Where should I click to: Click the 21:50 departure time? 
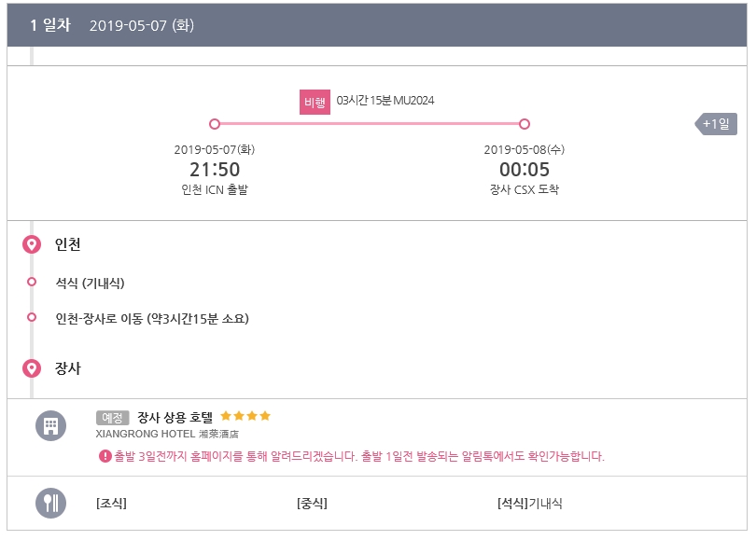point(215,170)
